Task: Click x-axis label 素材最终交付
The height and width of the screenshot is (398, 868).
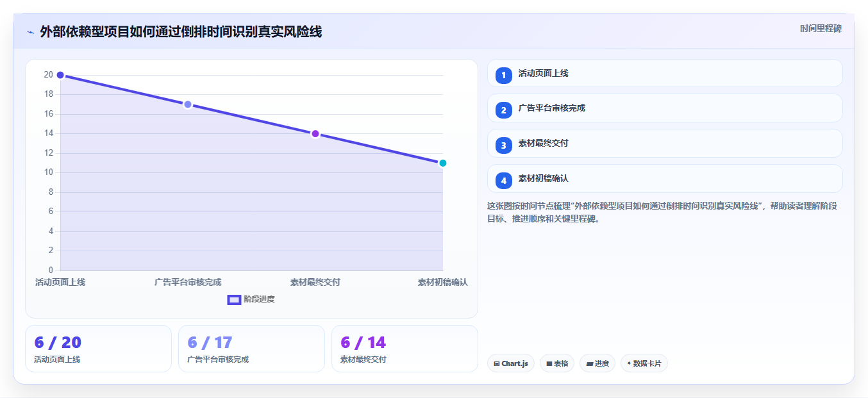Action: (315, 282)
